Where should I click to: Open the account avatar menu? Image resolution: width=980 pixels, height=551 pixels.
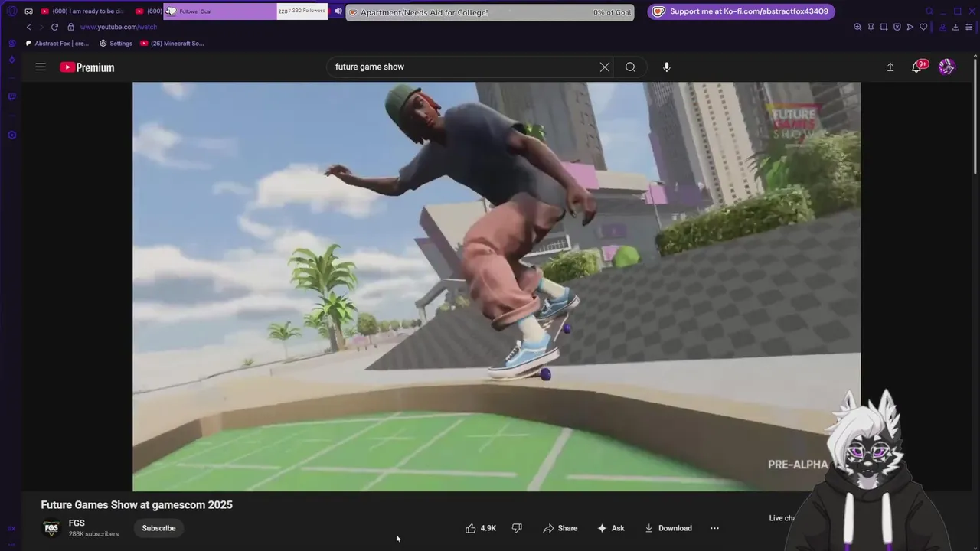(x=947, y=67)
